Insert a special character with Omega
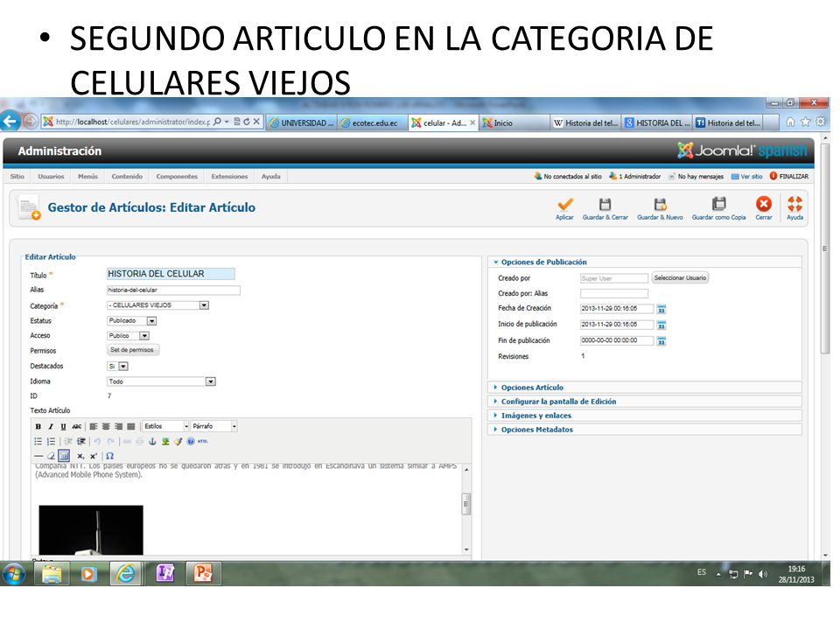 [110, 456]
